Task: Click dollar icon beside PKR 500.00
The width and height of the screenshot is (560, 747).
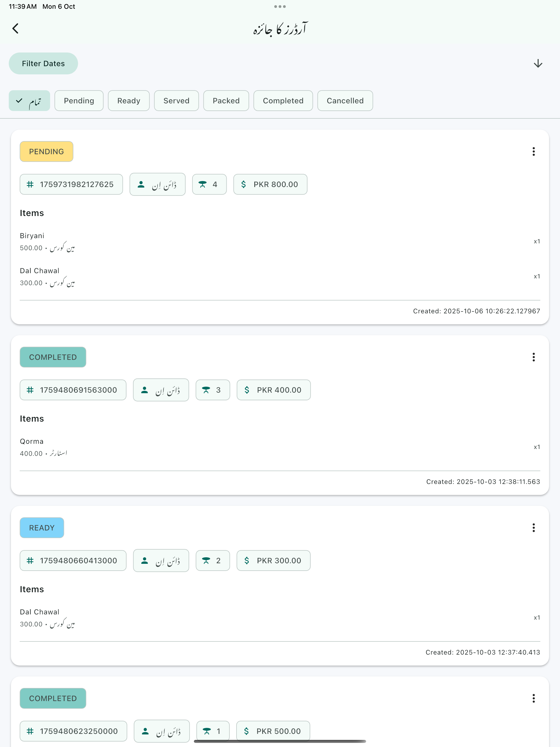Action: 246,731
